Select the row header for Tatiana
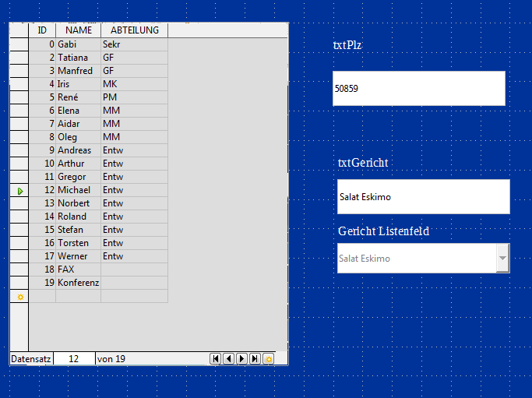 click(19, 58)
